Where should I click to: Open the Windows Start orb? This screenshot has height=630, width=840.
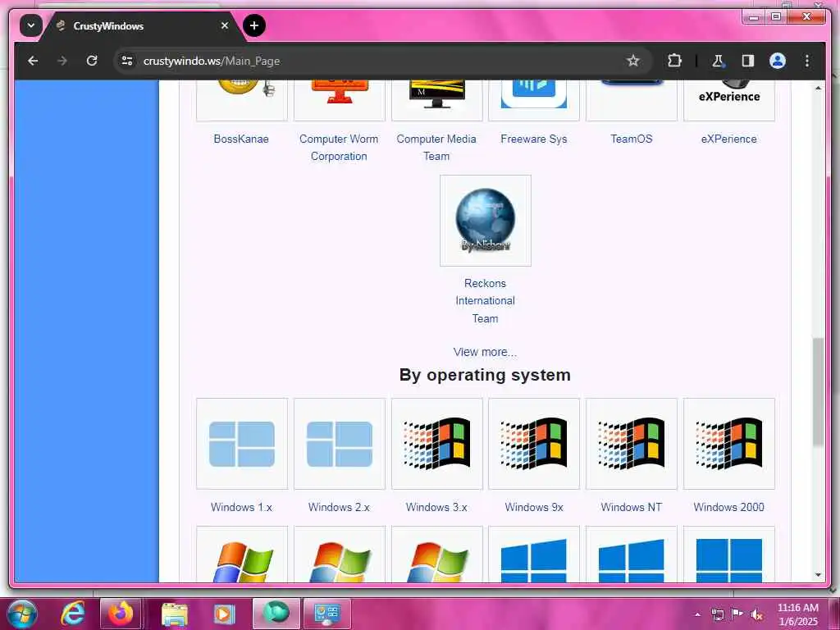(x=22, y=614)
